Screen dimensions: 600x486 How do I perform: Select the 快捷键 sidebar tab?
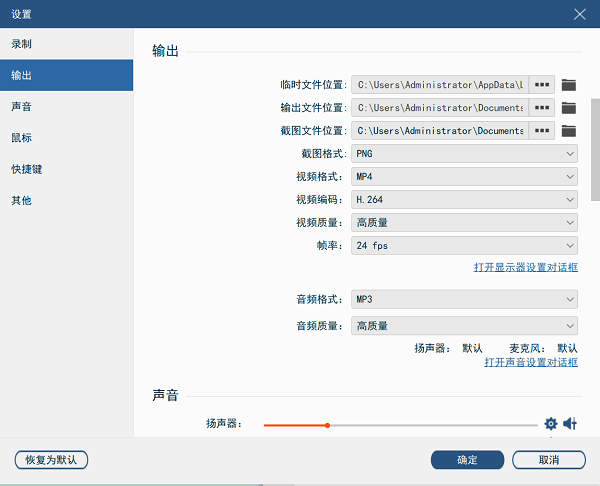27,169
